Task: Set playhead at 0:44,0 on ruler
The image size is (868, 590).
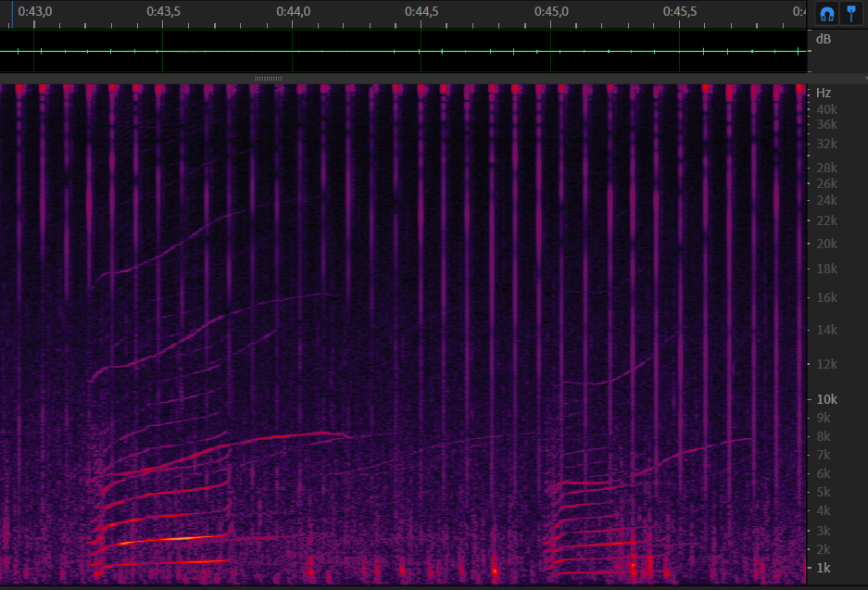Action: 293,11
